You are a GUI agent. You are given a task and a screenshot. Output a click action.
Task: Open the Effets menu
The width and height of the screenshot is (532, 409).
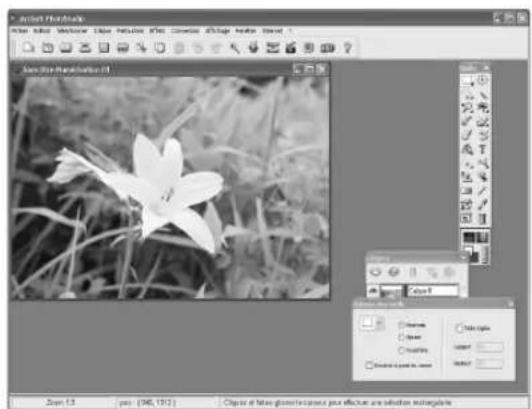tap(157, 31)
